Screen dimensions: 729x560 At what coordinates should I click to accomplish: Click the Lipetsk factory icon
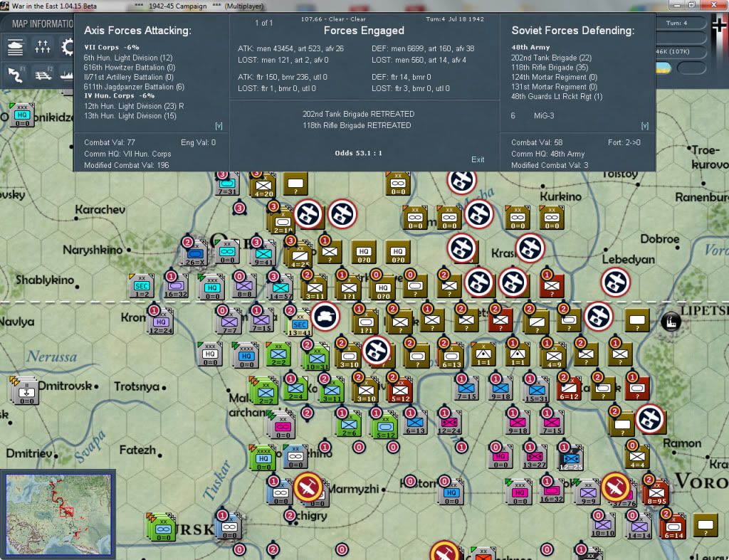point(671,321)
